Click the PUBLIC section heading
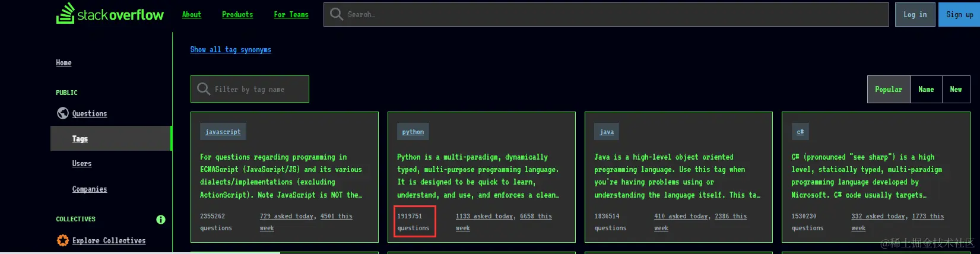The image size is (980, 254). 66,93
